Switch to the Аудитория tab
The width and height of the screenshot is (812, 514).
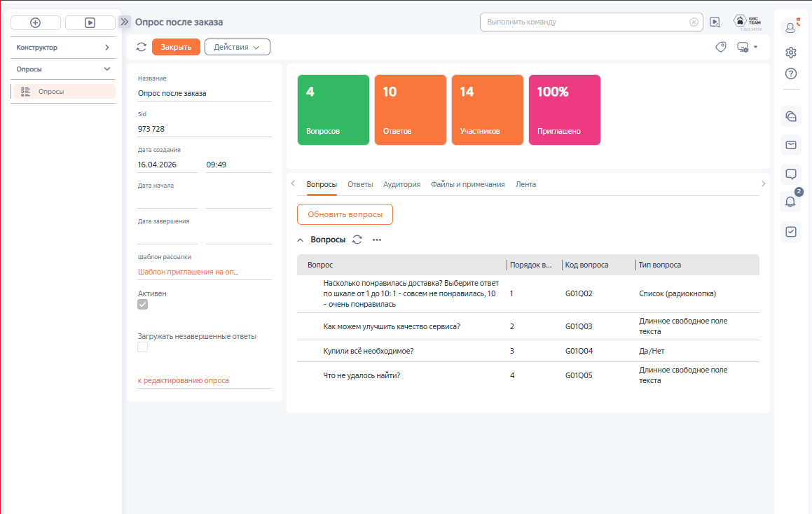402,184
